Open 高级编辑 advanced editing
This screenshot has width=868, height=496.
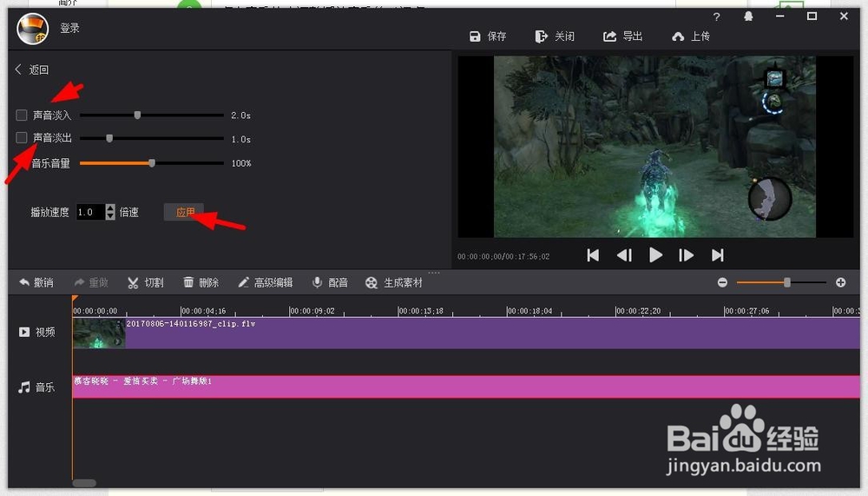[x=265, y=282]
